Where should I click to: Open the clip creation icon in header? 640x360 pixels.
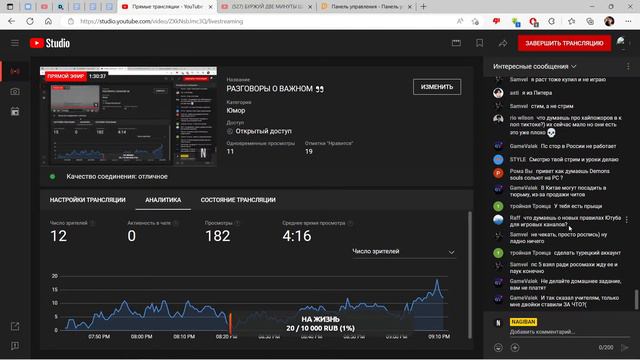(x=456, y=43)
